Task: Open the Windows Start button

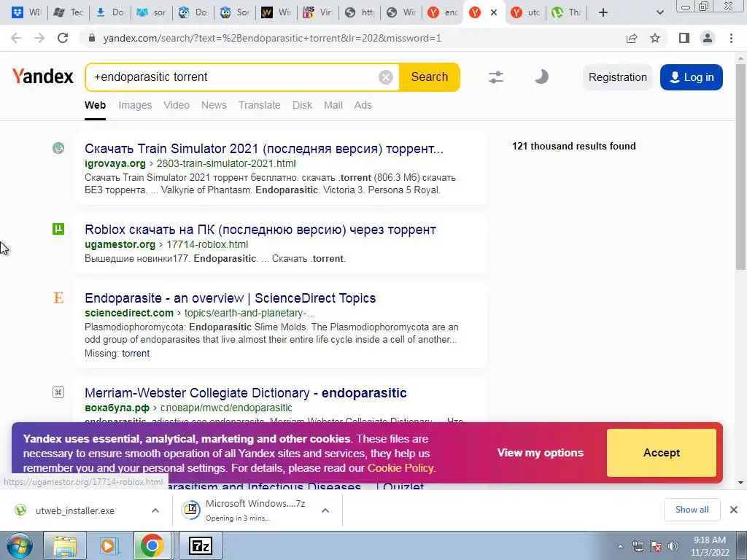Action: tap(20, 545)
